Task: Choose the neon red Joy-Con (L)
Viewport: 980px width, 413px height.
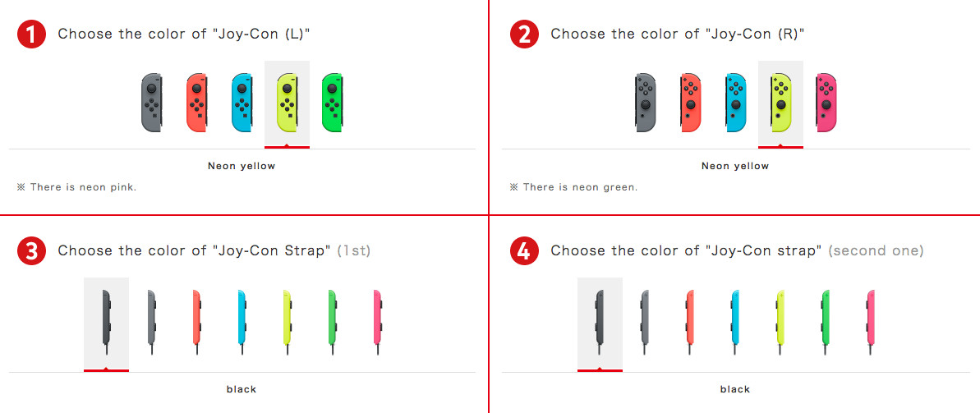Action: (x=197, y=103)
